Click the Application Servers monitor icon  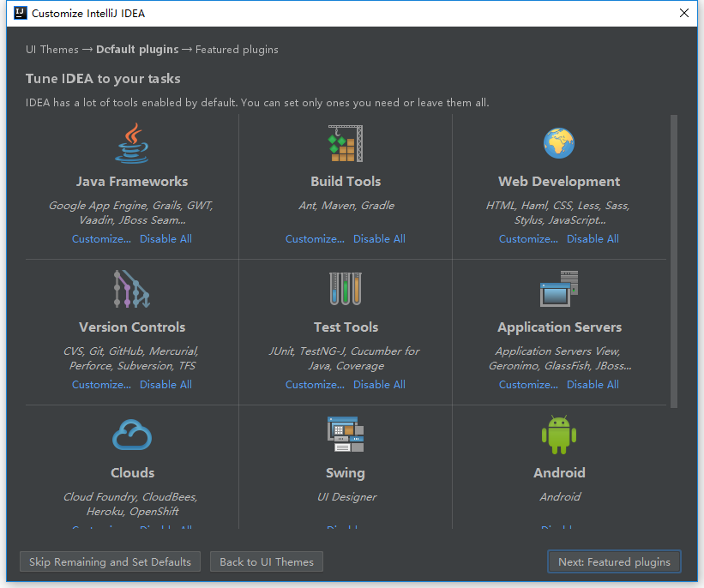[x=559, y=289]
